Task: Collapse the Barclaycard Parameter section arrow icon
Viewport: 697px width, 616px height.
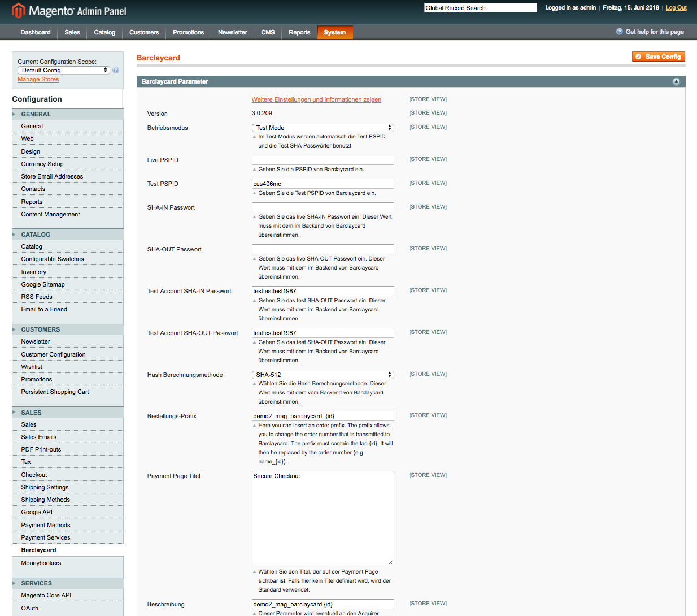Action: click(x=676, y=82)
